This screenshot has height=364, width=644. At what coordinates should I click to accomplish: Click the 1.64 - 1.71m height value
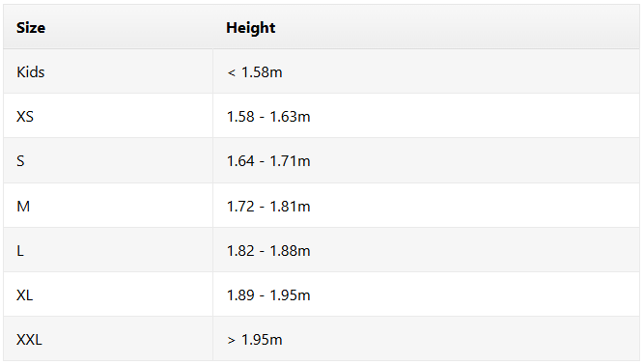(268, 160)
